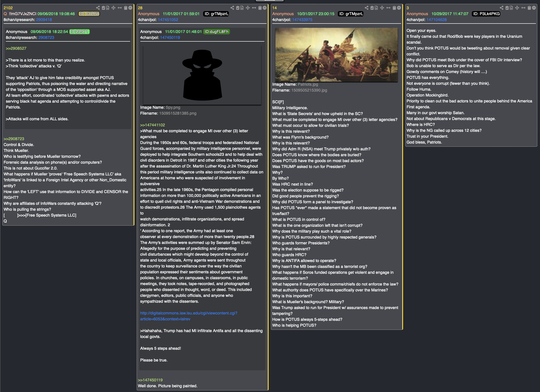Click the green ID:dugFL8Fh badge
The image size is (540, 392).
tap(216, 31)
